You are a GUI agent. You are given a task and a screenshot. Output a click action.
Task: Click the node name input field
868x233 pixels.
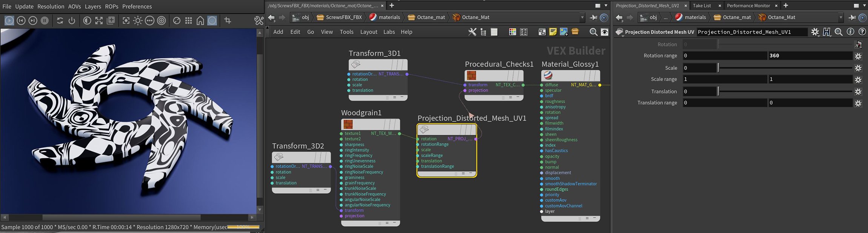coord(751,32)
